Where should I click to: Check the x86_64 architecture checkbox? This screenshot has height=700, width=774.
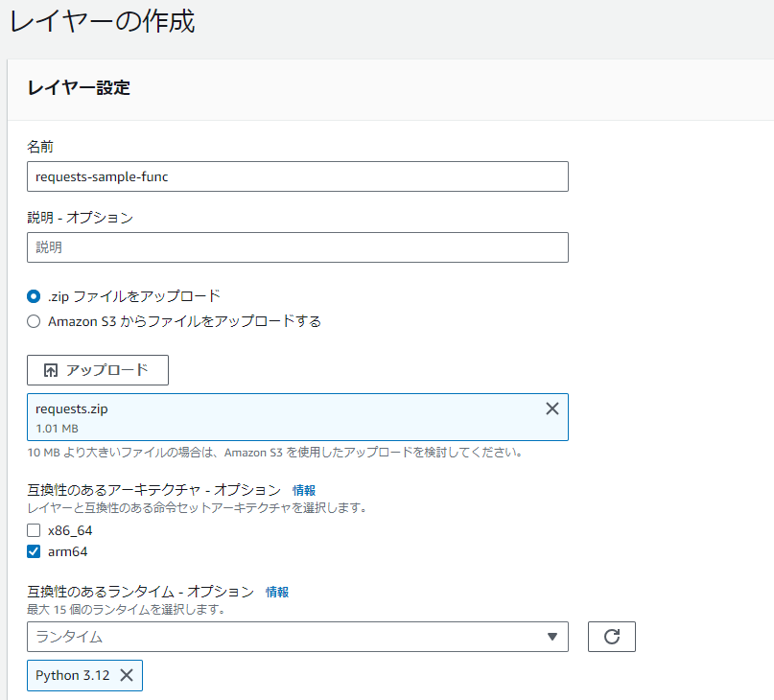point(34,530)
